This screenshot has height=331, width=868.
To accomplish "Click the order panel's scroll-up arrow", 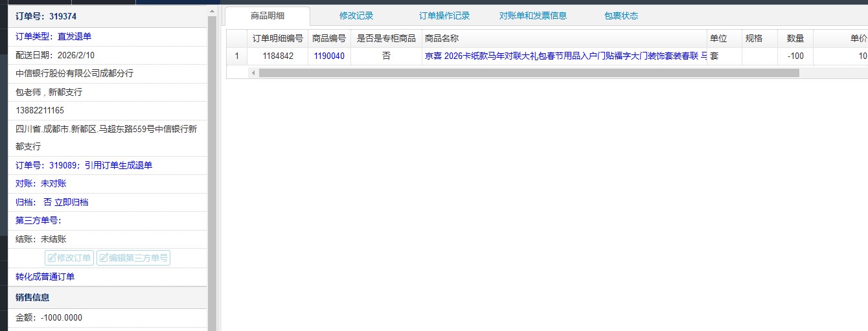I will (x=212, y=11).
